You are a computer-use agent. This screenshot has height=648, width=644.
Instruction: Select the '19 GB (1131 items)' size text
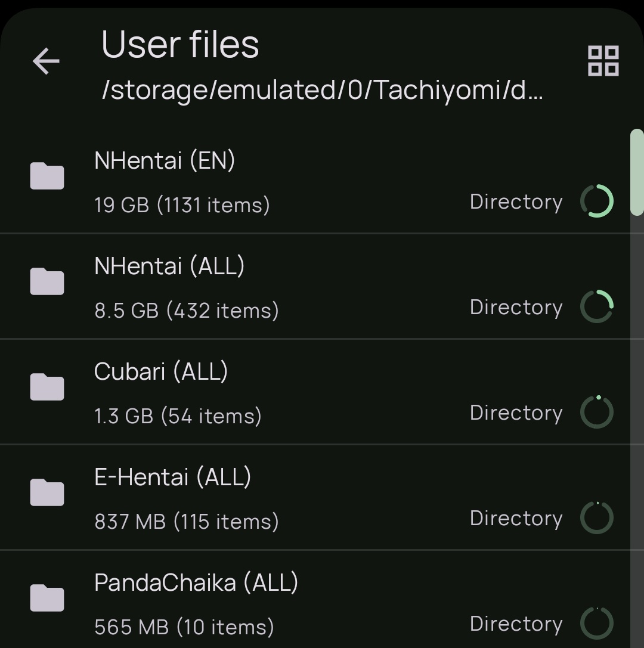[182, 205]
